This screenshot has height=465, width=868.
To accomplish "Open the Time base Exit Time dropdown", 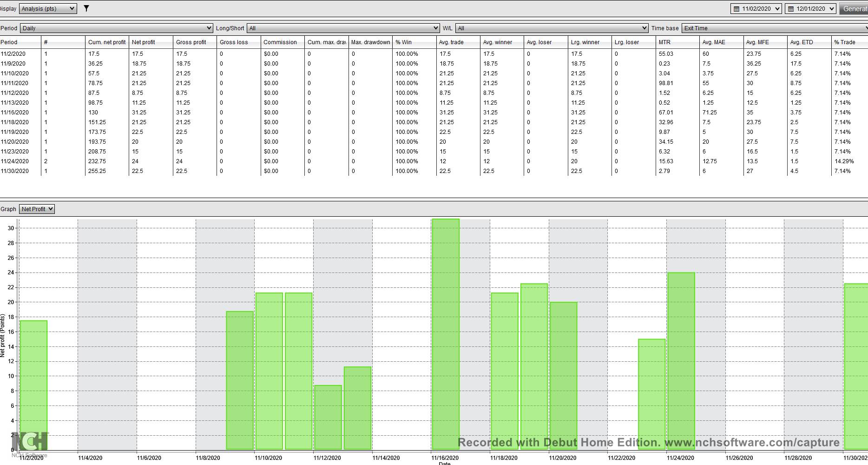I will tap(775, 28).
